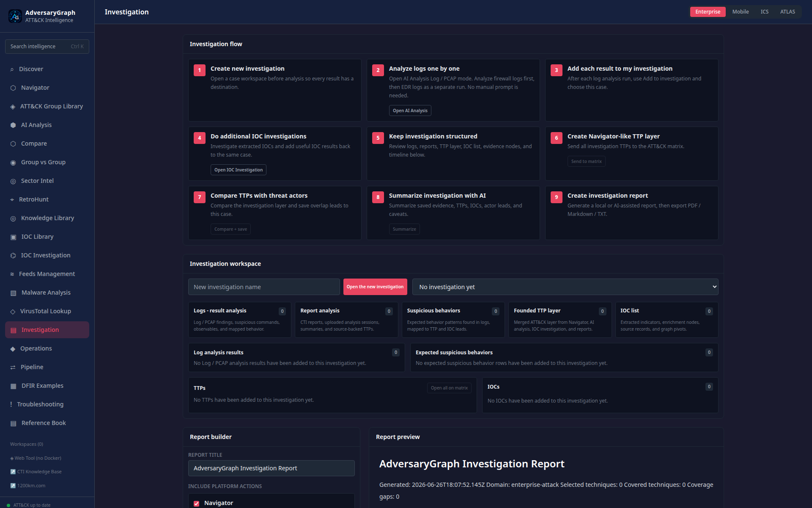Click the Compare + save button
This screenshot has width=812, height=508.
230,229
